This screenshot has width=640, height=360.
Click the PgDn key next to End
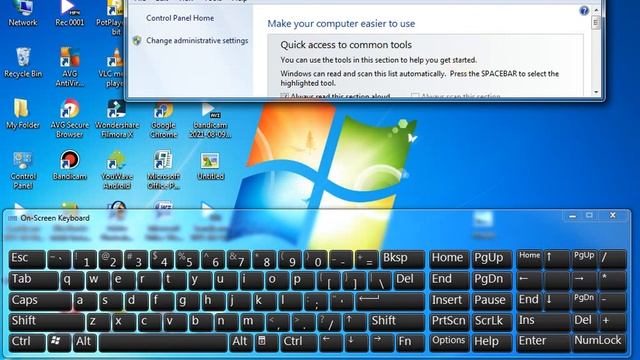[491, 280]
